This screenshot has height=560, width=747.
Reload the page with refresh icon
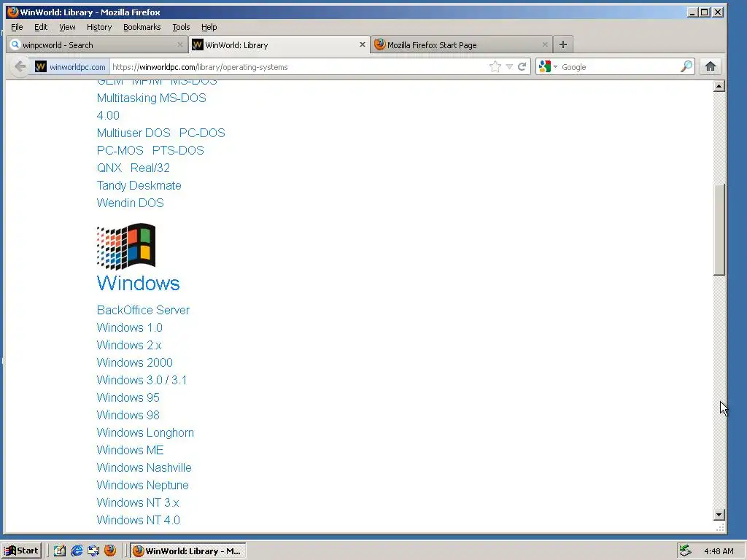522,66
